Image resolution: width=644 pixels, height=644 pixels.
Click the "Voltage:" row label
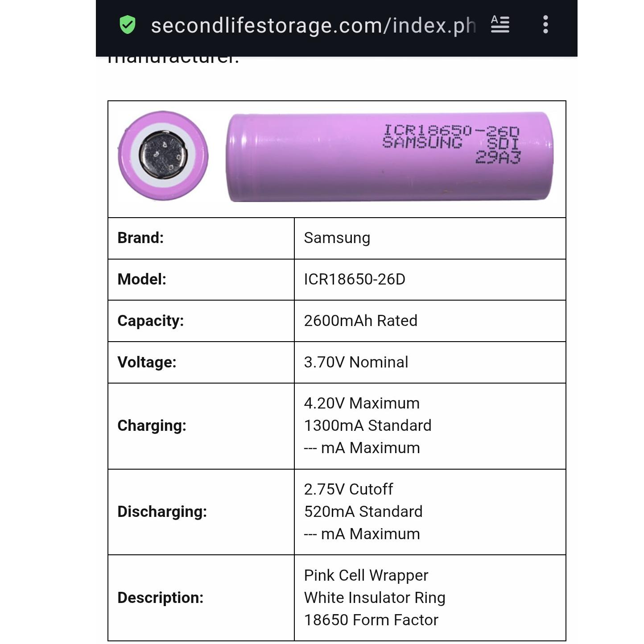(x=147, y=362)
